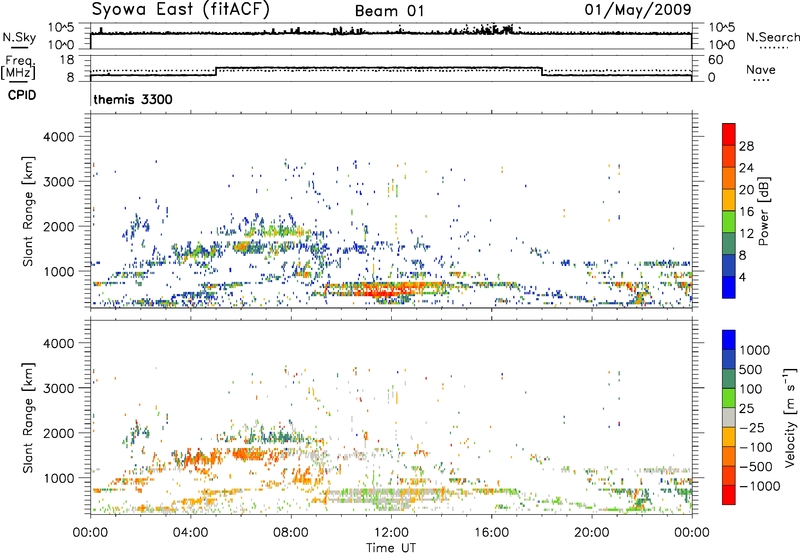Click the date "01/May/2009" in header
The image size is (800, 554).
[x=638, y=10]
